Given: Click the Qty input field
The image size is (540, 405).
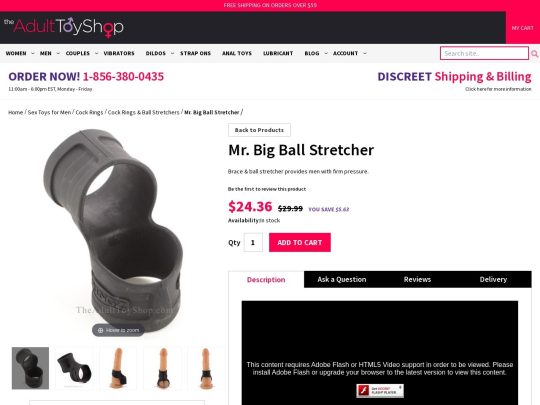Looking at the screenshot, I should pyautogui.click(x=253, y=242).
